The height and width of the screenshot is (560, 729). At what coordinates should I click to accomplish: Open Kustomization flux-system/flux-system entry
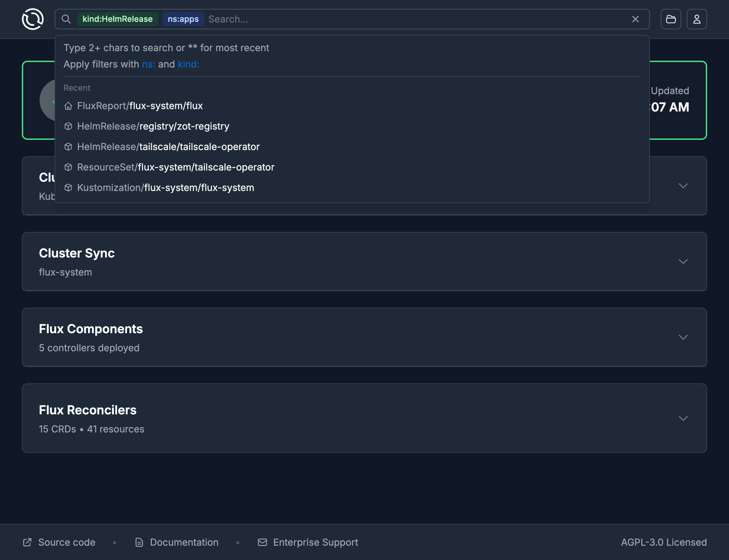(166, 188)
